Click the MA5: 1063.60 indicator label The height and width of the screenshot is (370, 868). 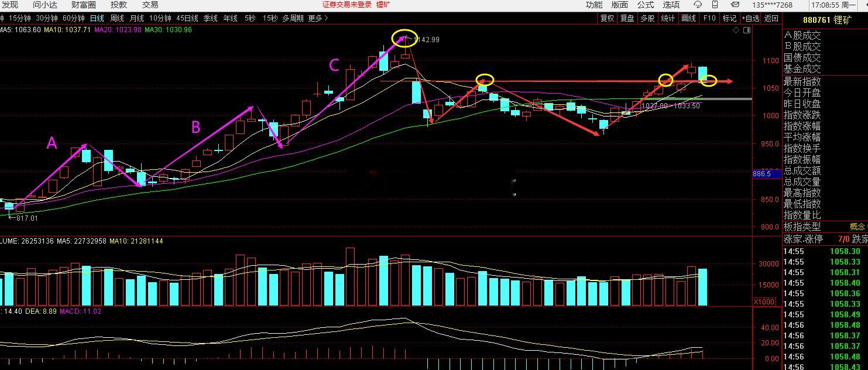pyautogui.click(x=20, y=30)
